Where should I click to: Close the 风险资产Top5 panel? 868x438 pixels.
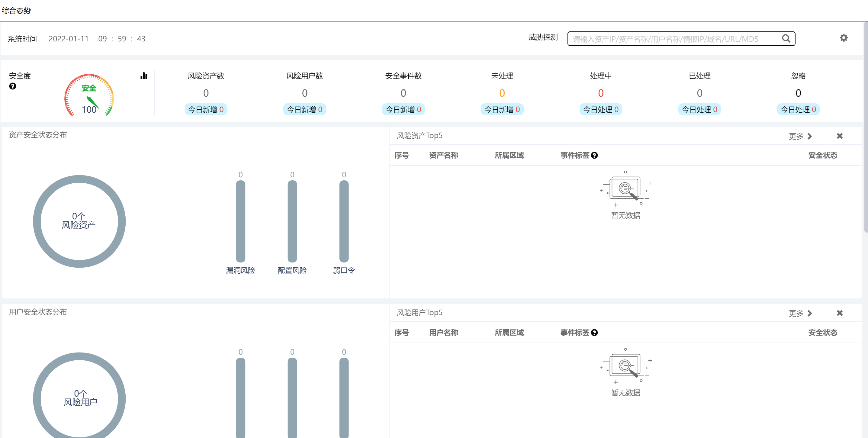839,136
